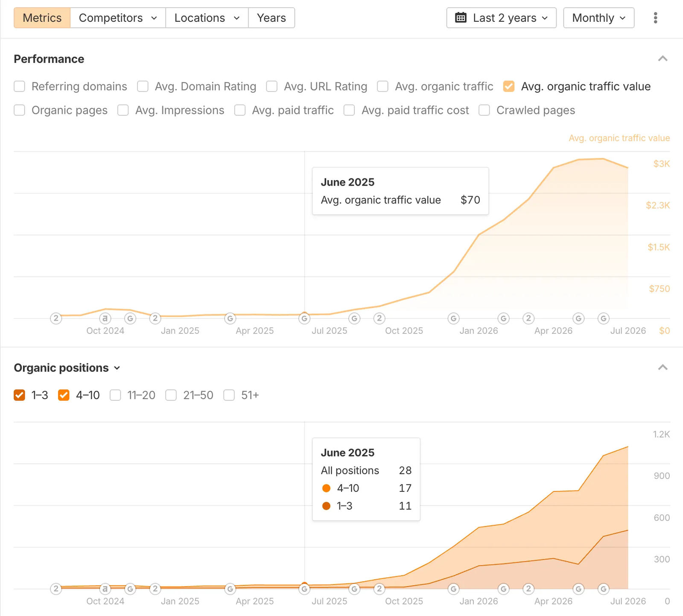
Task: Open the Organic positions heading dropdown
Action: pos(67,368)
